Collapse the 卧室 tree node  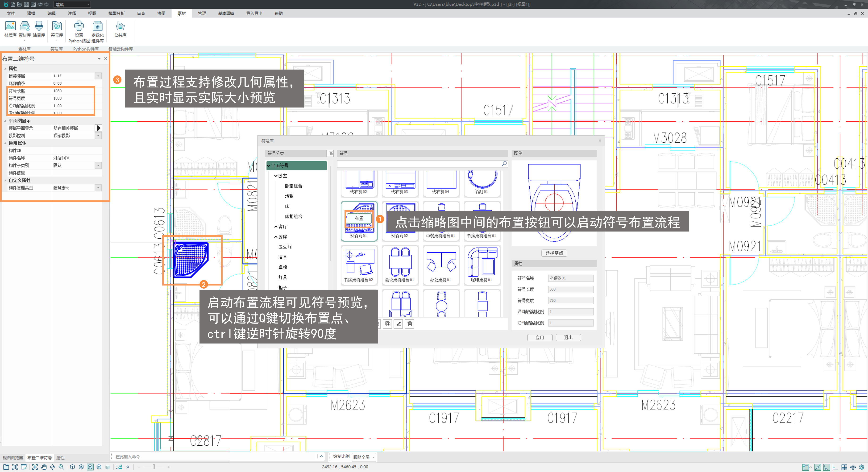point(276,176)
